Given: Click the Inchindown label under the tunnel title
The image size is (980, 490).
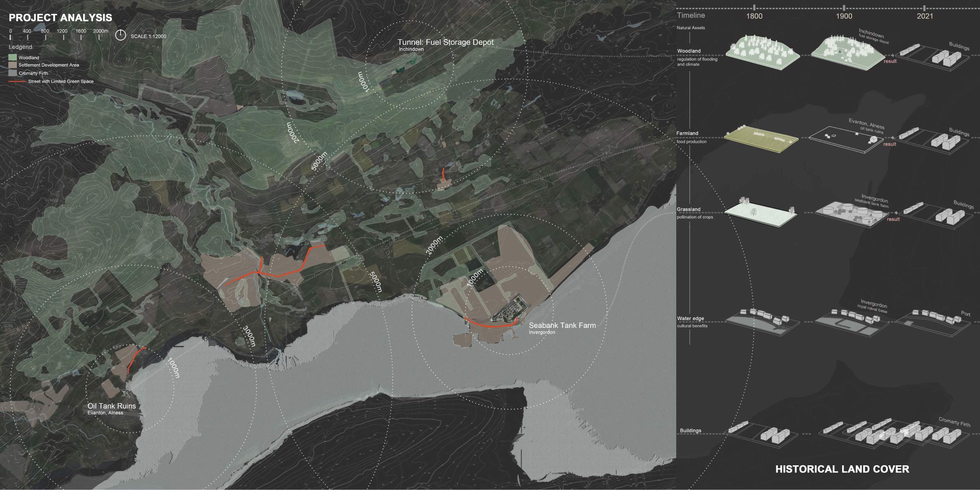Looking at the screenshot, I should point(411,49).
